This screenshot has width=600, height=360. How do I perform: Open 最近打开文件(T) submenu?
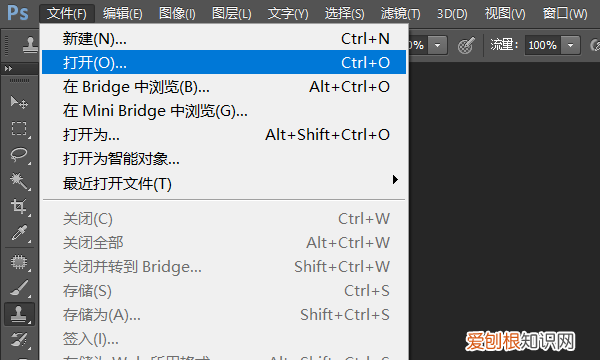[224, 183]
